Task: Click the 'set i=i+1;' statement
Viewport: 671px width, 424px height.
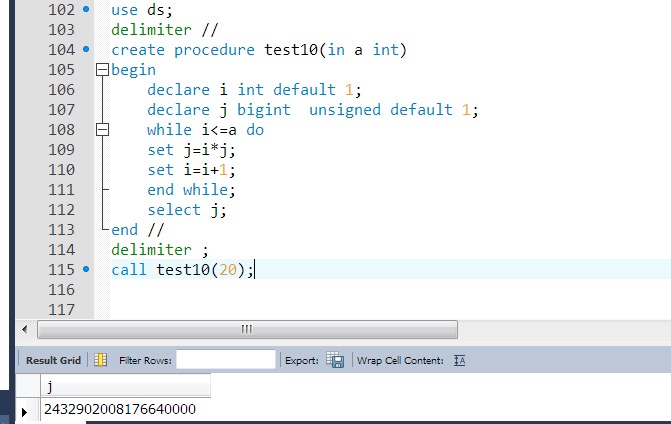Action: (x=191, y=170)
